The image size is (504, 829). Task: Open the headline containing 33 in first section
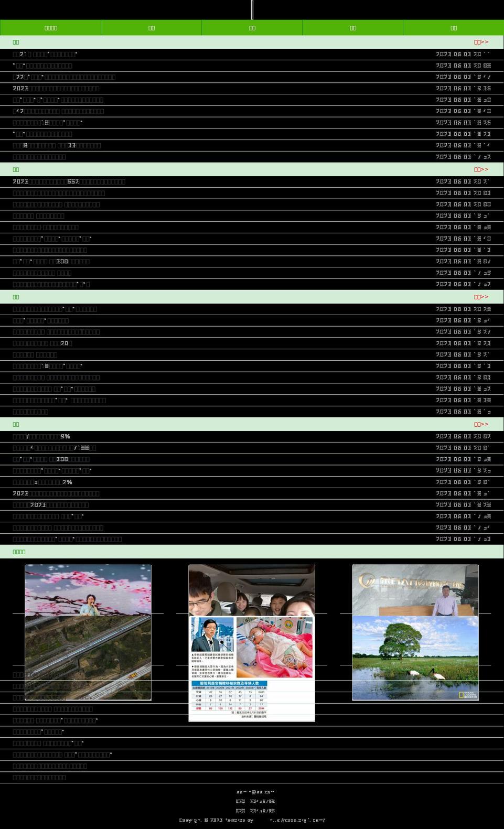pyautogui.click(x=57, y=146)
